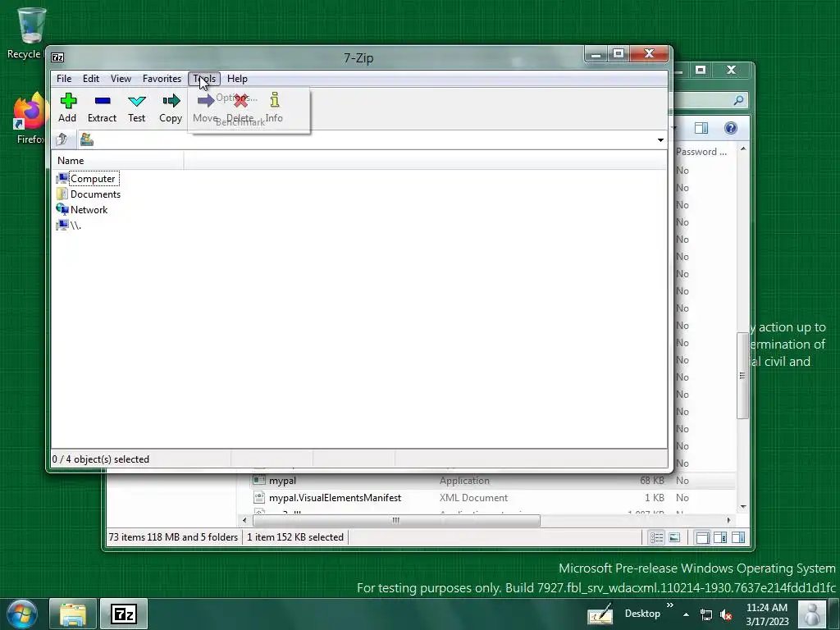Click the Firefox desktop shortcut
This screenshot has height=630, width=840.
(30, 119)
